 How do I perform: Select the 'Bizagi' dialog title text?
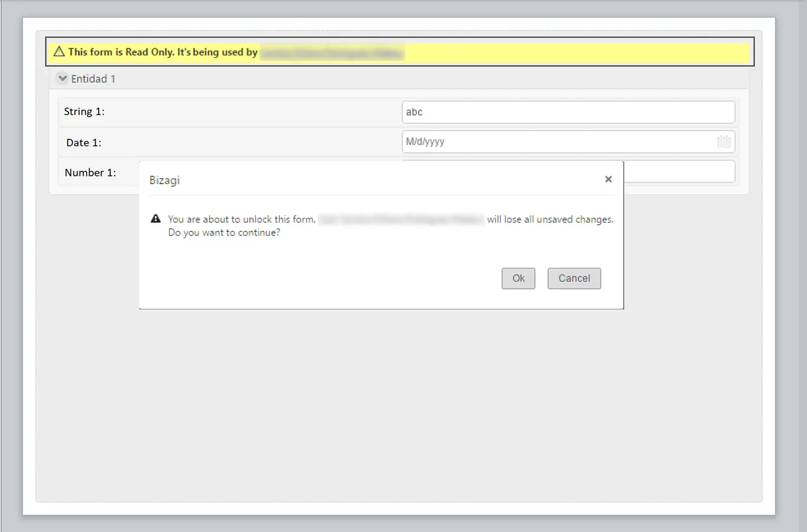[164, 180]
